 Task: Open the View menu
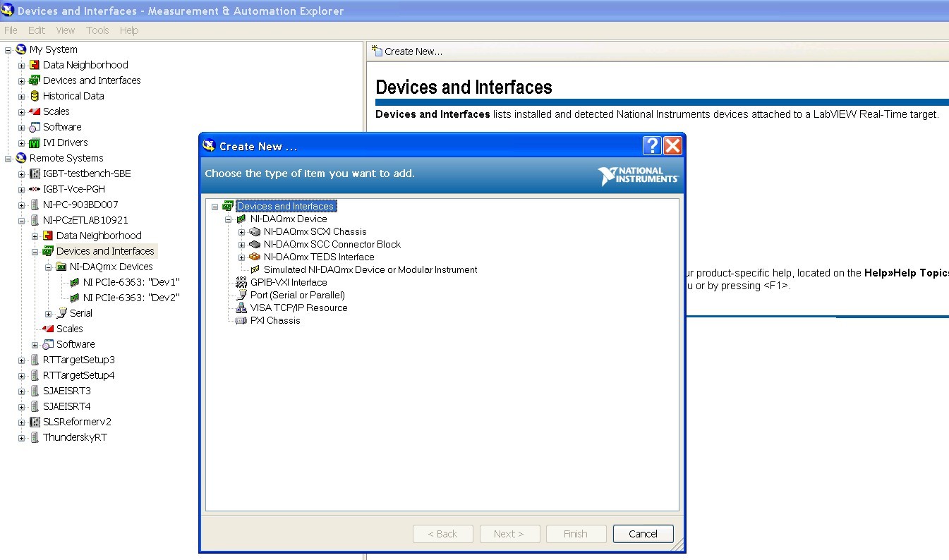coord(66,30)
